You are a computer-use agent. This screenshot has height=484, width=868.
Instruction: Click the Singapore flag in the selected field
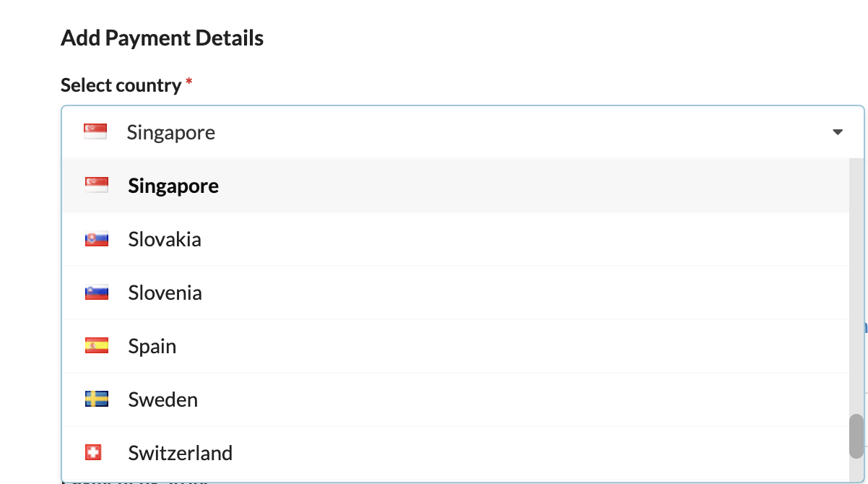click(95, 132)
